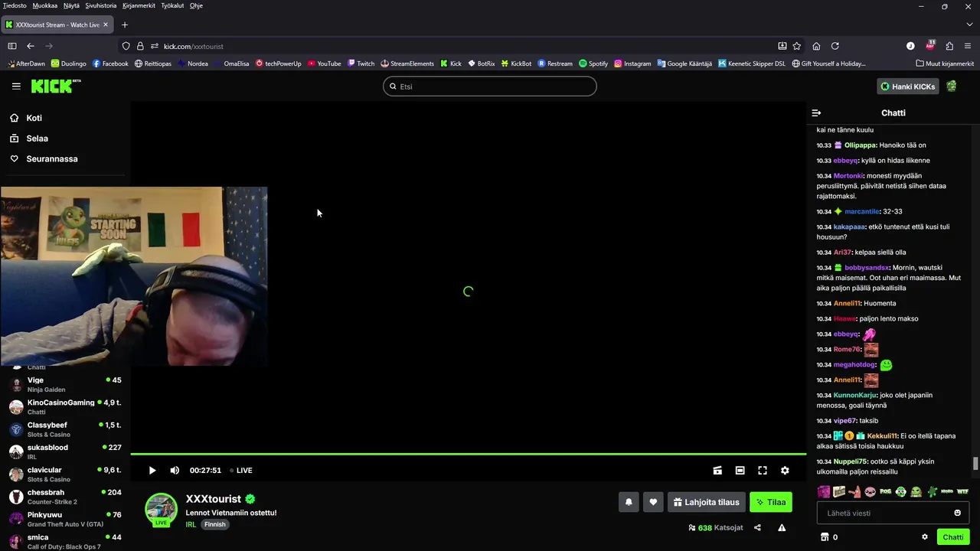The width and height of the screenshot is (980, 551).
Task: Open chessbrah channel in sidebar
Action: click(65, 497)
